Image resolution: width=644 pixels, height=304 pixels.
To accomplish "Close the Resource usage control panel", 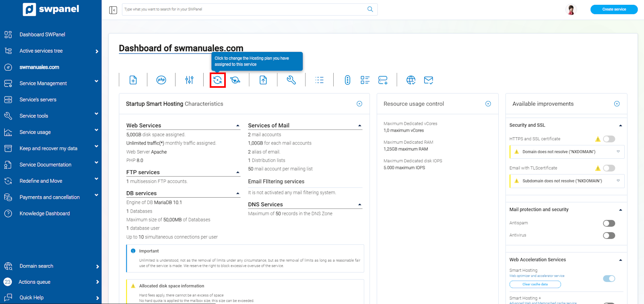I will [x=488, y=104].
